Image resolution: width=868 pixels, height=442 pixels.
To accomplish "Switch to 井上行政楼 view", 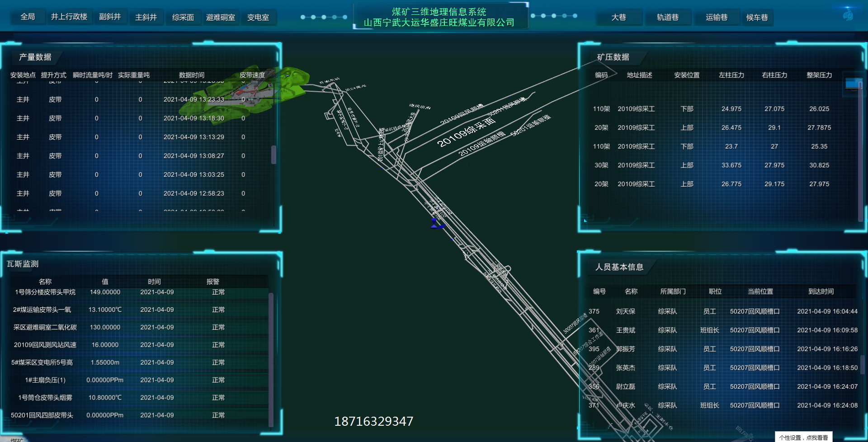I will [x=69, y=17].
